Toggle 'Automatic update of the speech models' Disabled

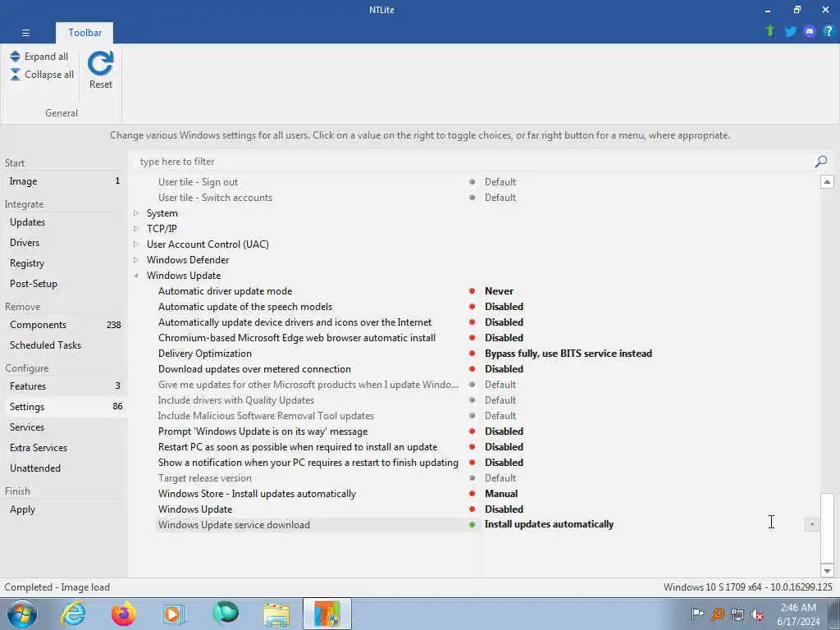coord(504,307)
